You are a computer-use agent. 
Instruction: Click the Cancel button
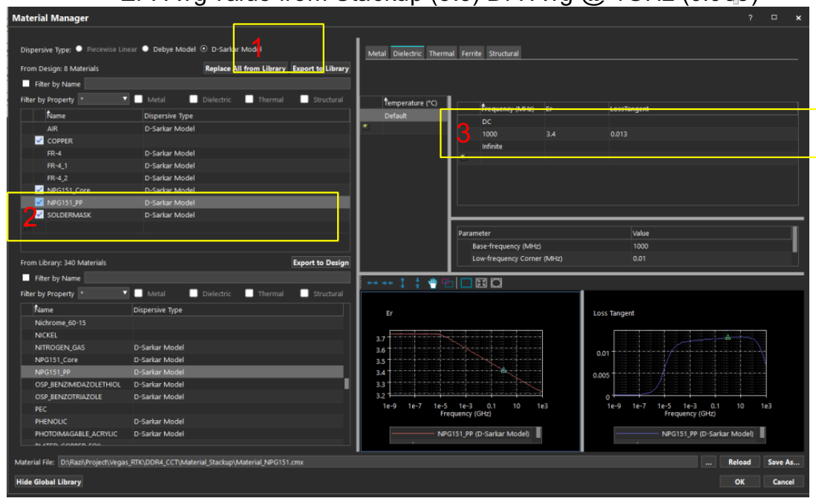(x=783, y=482)
